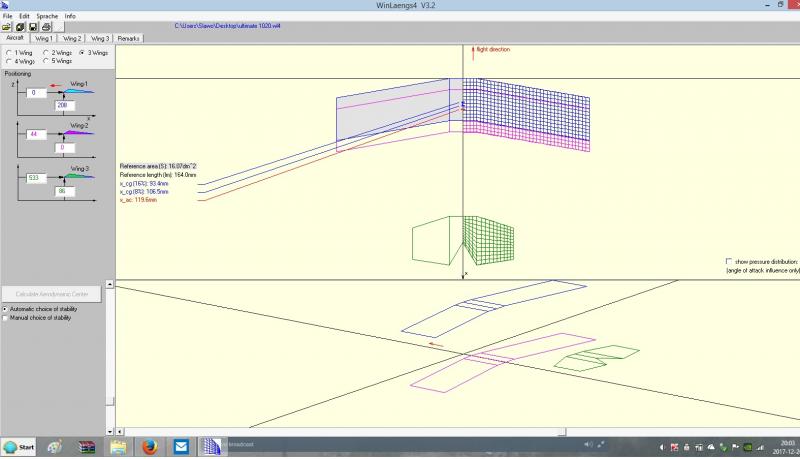Open Firefox from the taskbar
The image size is (800, 459).
click(150, 446)
